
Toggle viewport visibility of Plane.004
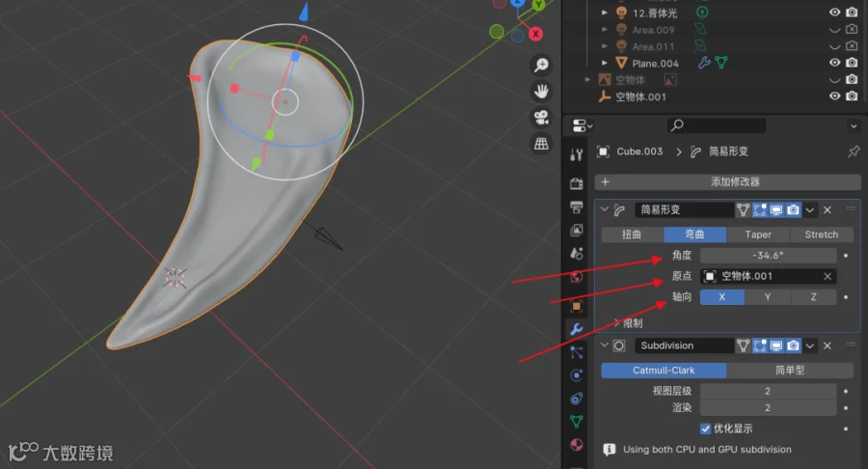[834, 63]
